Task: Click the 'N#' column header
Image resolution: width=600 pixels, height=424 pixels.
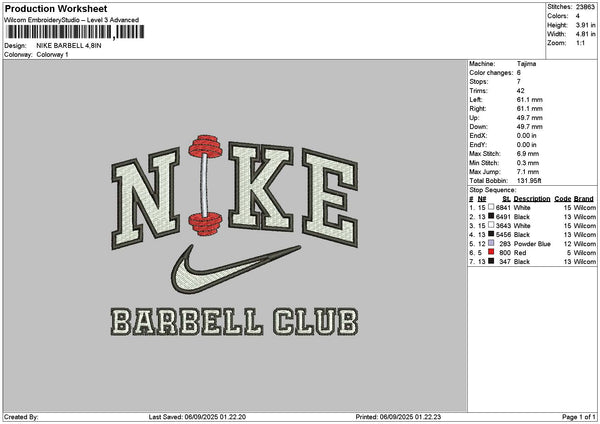Action: click(482, 199)
